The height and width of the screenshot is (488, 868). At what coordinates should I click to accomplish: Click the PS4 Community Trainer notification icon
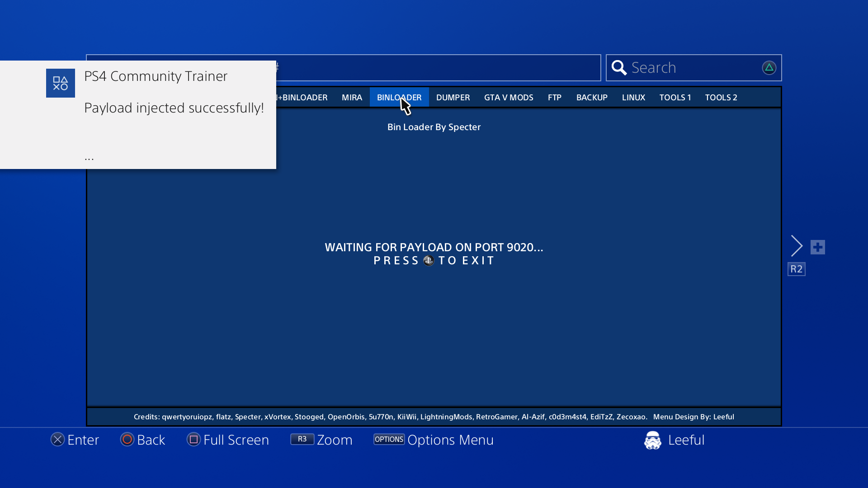pyautogui.click(x=61, y=83)
